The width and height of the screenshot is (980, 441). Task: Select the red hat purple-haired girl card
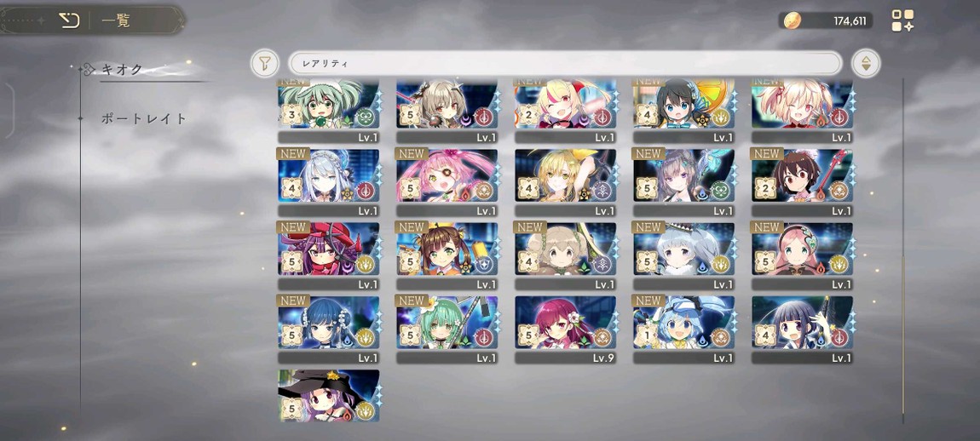tap(328, 256)
